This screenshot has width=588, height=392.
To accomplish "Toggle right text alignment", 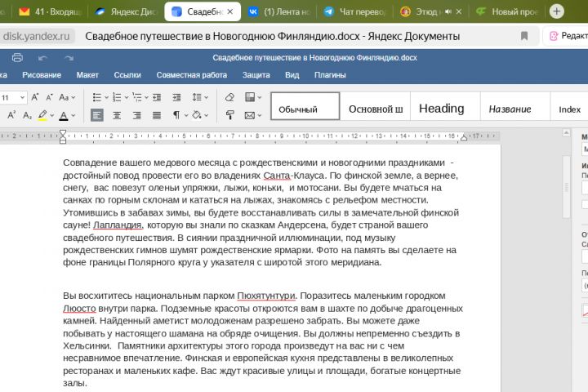I will 136,115.
